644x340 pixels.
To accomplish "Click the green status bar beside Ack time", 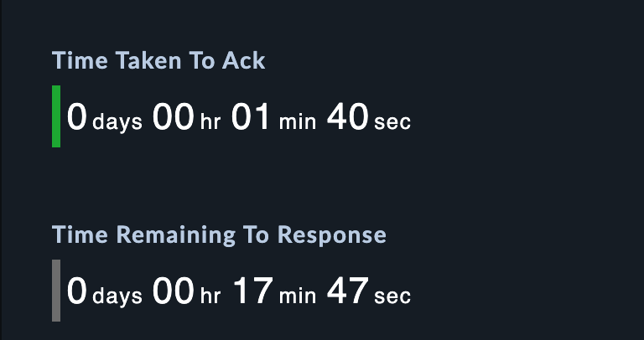I will click(x=56, y=116).
